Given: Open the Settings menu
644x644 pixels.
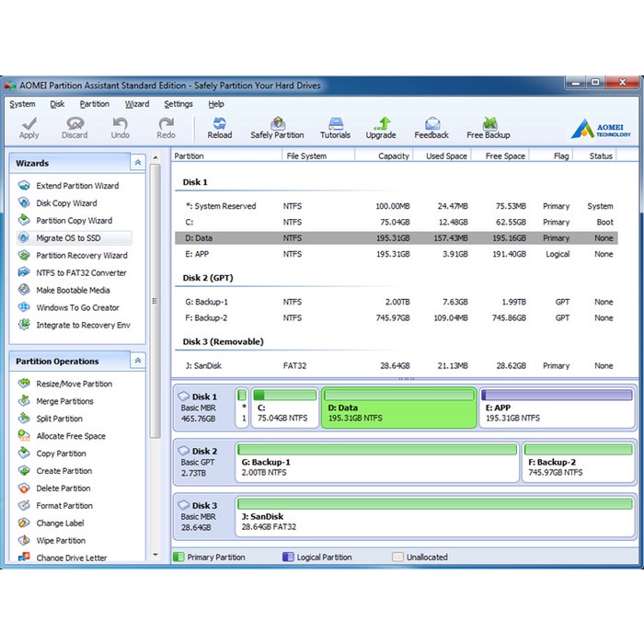Looking at the screenshot, I should (178, 104).
